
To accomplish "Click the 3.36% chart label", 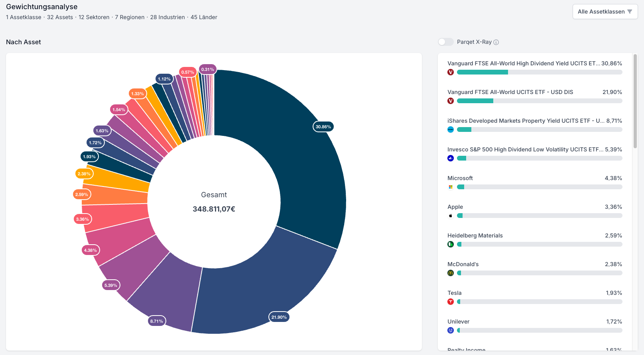I will coord(82,219).
